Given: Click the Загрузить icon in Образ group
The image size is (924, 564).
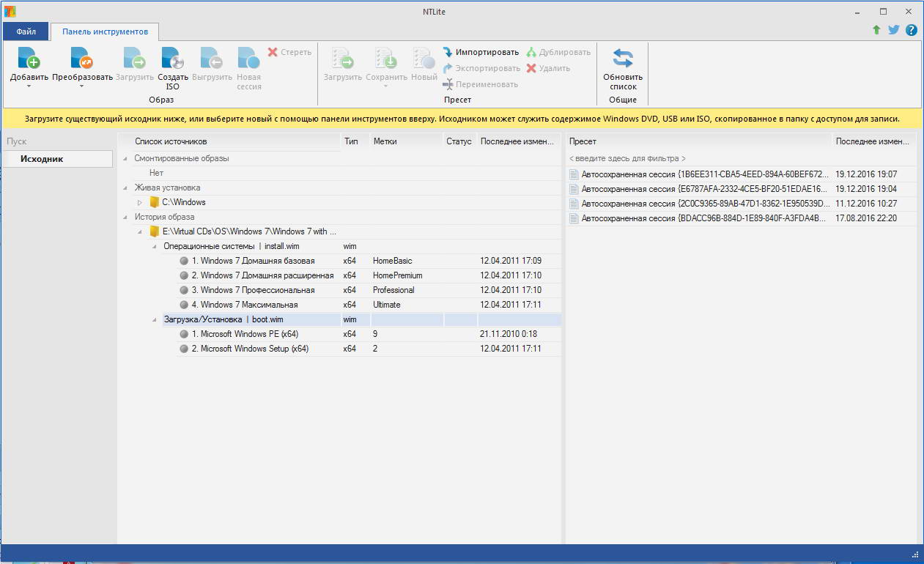Looking at the screenshot, I should pyautogui.click(x=135, y=58).
